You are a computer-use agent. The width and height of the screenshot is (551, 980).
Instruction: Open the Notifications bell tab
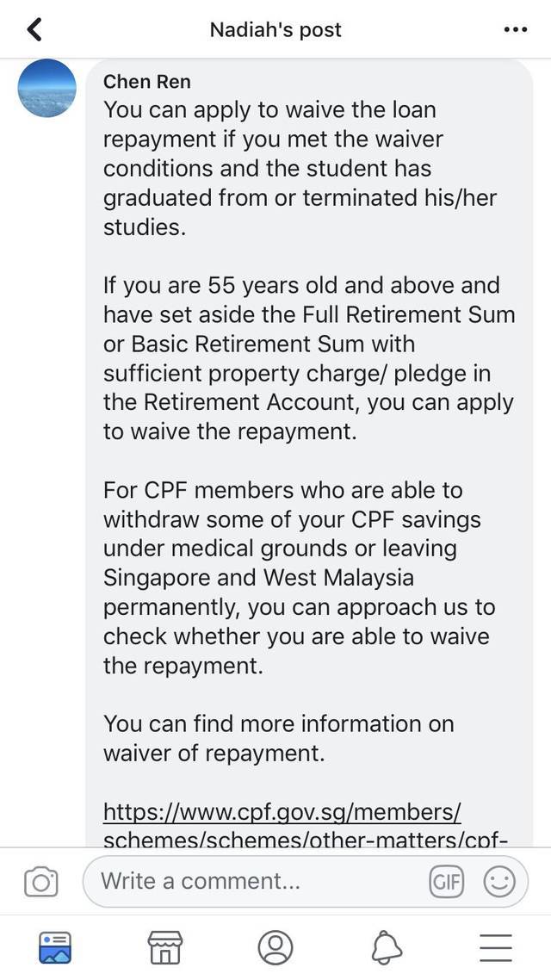click(x=387, y=948)
